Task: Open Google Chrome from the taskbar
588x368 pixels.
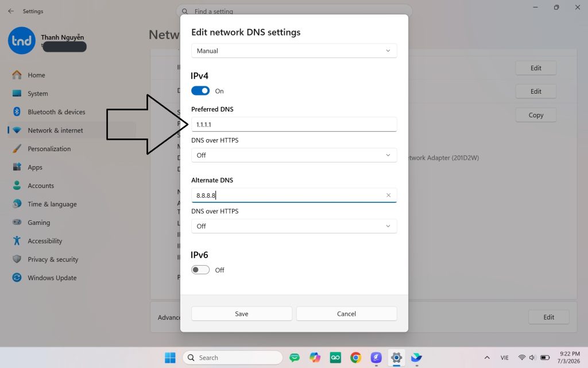Action: coord(355,358)
